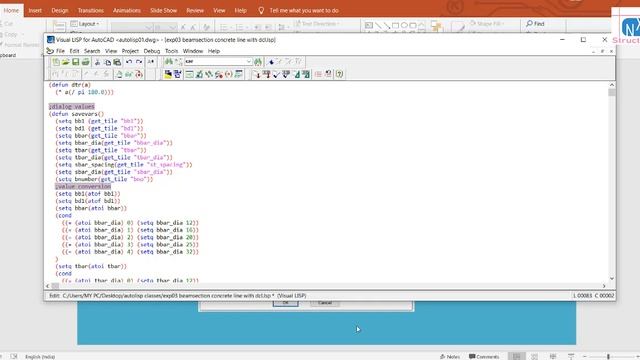
Task: Click the Format Selection icon
Action: (306, 74)
